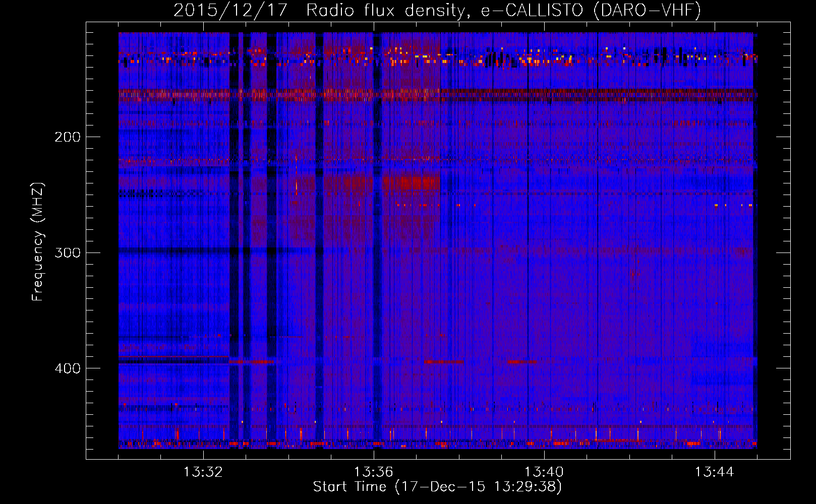This screenshot has height=504, width=816.
Task: Click the 400 frequency tick label
Action: [x=68, y=368]
